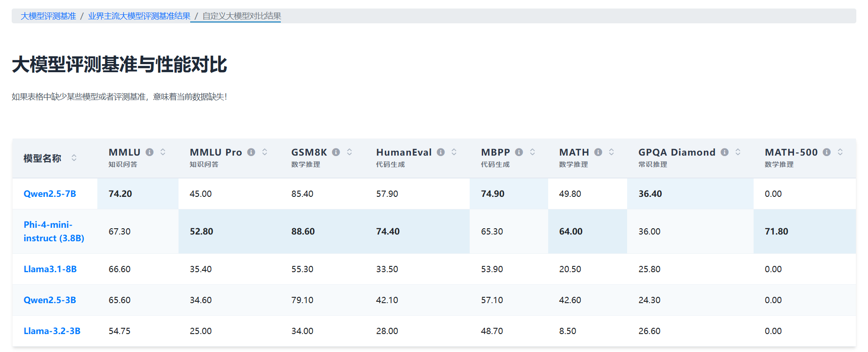The image size is (868, 352).
Task: Sort by MMLU score
Action: [163, 152]
